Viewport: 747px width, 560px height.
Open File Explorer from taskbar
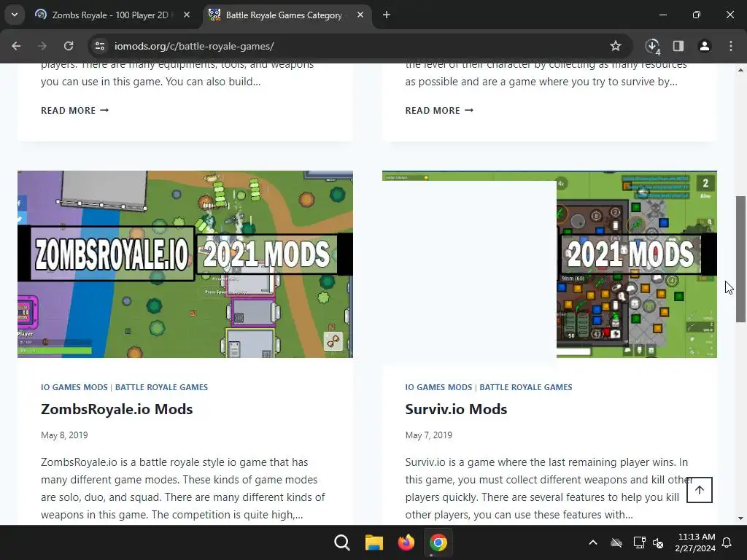point(374,542)
